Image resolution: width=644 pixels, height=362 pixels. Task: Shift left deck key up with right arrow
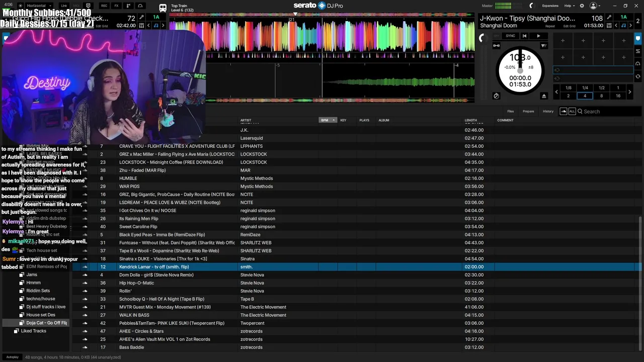(x=163, y=25)
